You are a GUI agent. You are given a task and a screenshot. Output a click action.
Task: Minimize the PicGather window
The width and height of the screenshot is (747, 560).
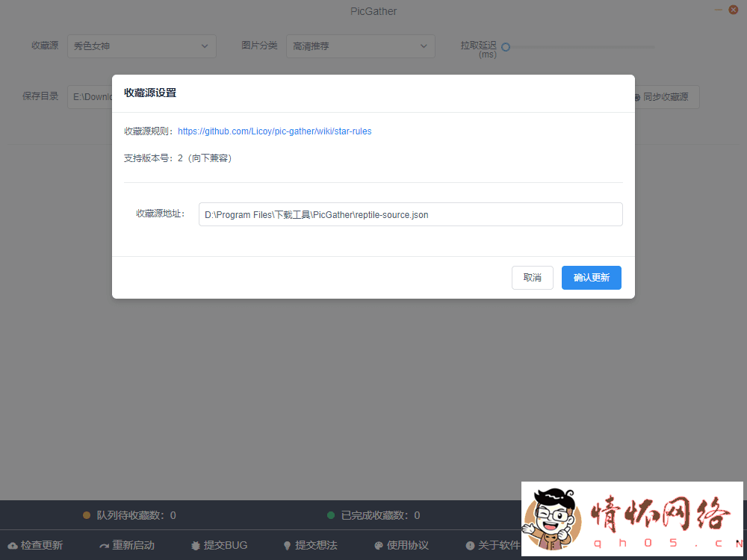tap(719, 10)
